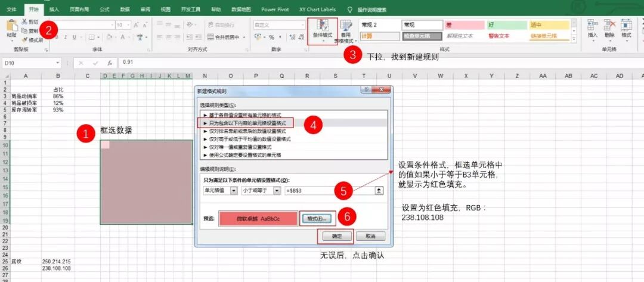
Task: Apply the percent style
Action: 271,38
